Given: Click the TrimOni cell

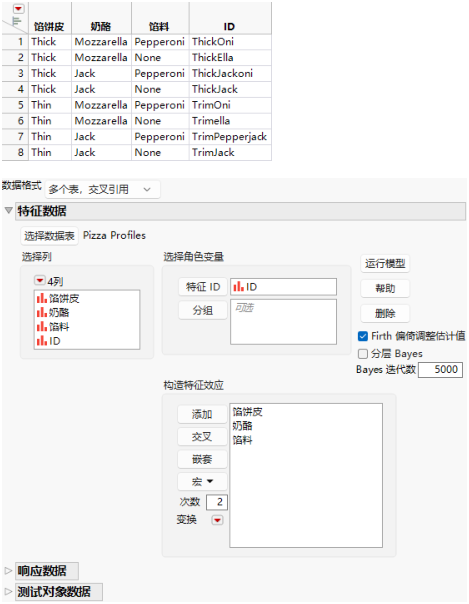Looking at the screenshot, I should coord(230,105).
